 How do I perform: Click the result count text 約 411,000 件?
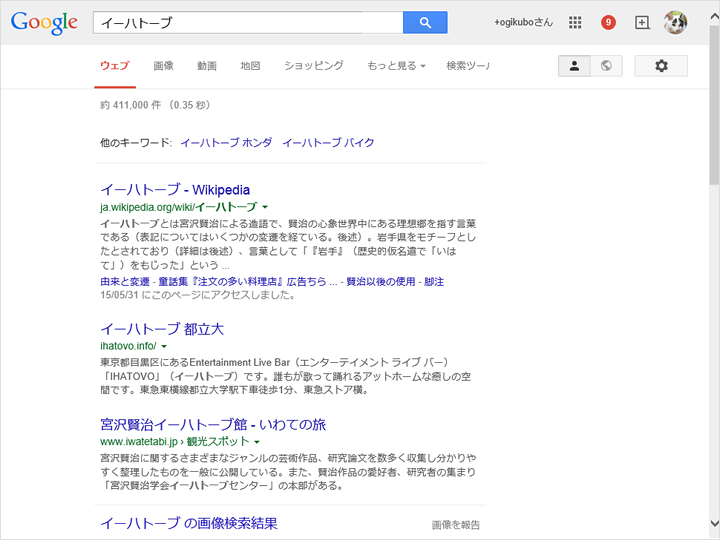[x=130, y=105]
